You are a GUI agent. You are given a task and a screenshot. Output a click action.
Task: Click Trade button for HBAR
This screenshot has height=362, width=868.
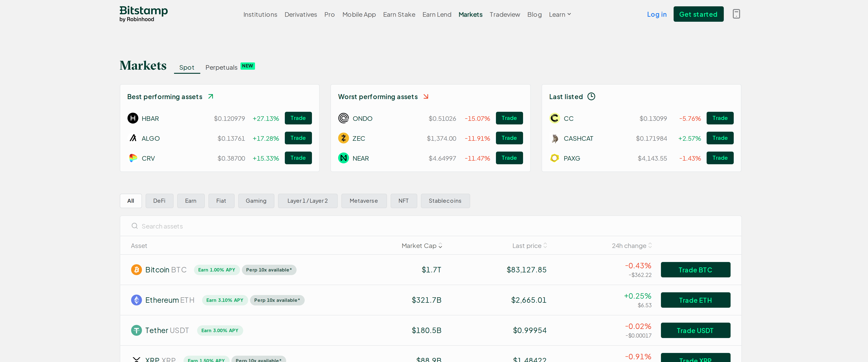pos(298,118)
